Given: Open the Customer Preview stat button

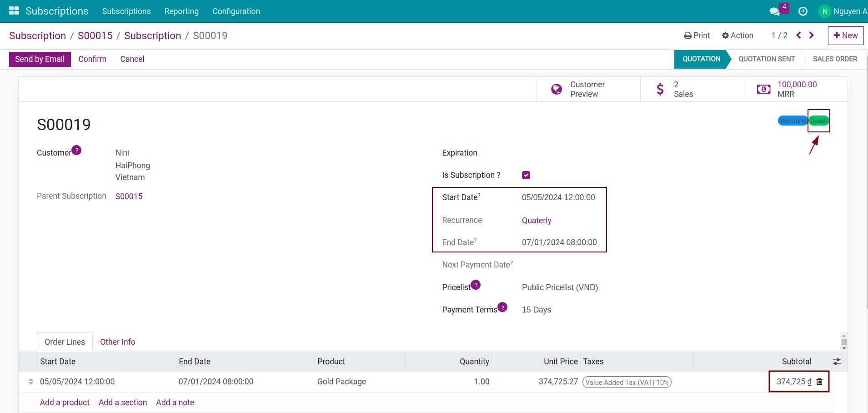Looking at the screenshot, I should pos(588,89).
